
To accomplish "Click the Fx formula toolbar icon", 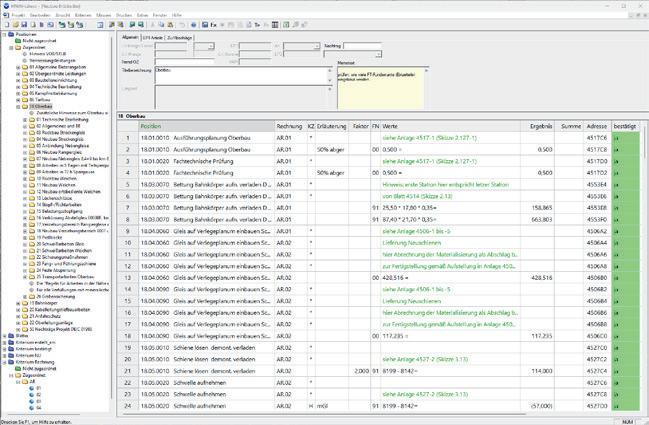I will pyautogui.click(x=214, y=25).
